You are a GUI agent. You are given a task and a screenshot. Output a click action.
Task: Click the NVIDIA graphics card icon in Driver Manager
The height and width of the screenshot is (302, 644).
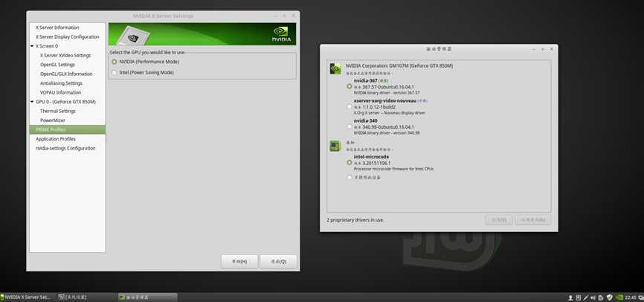[335, 68]
